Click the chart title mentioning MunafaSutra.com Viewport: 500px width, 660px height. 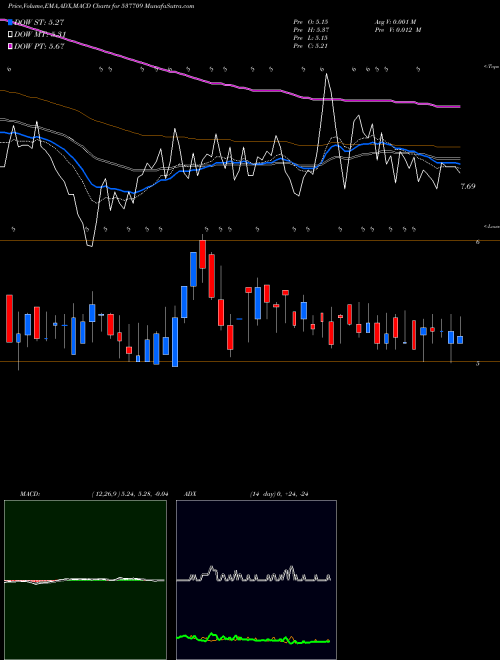point(101,6)
